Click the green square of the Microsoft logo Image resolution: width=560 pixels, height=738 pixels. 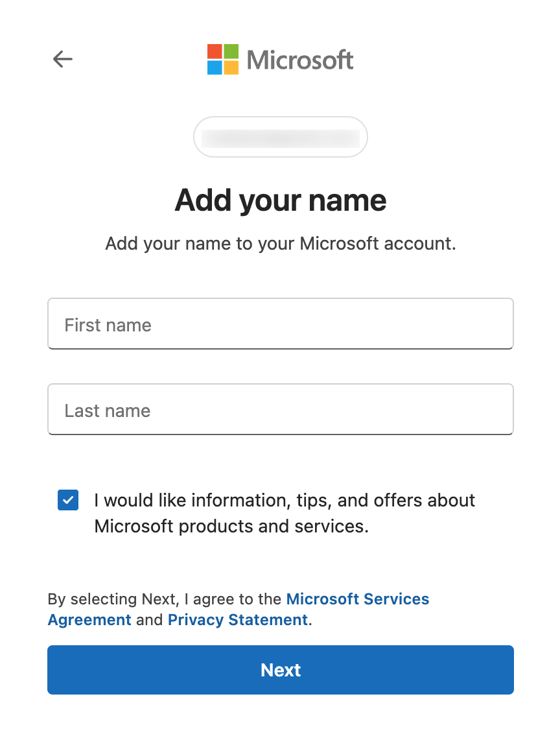click(231, 52)
